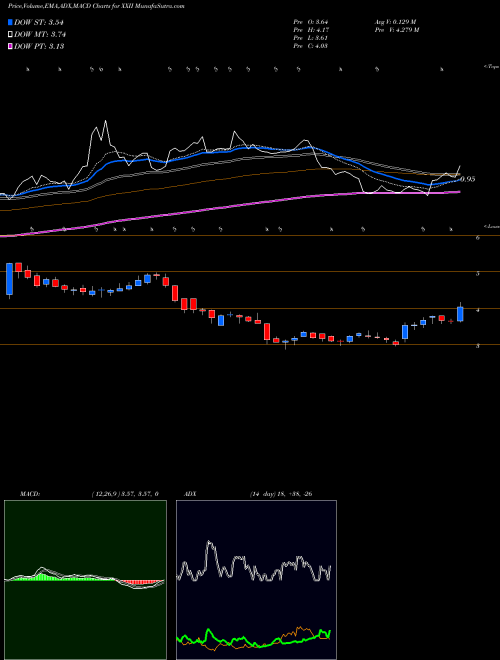500x660 pixels.
Task: Click the '<Lows' marker label
Action: pyautogui.click(x=492, y=226)
